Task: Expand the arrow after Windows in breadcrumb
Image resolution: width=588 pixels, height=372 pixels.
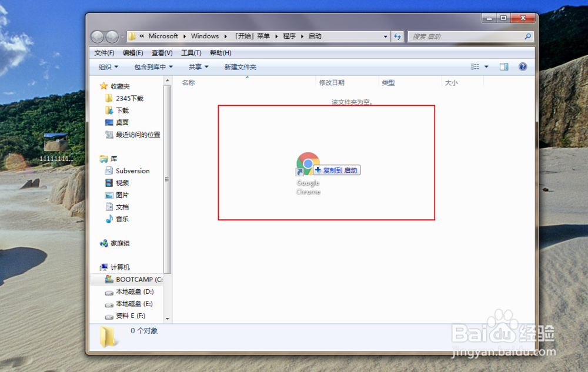Action: point(225,36)
